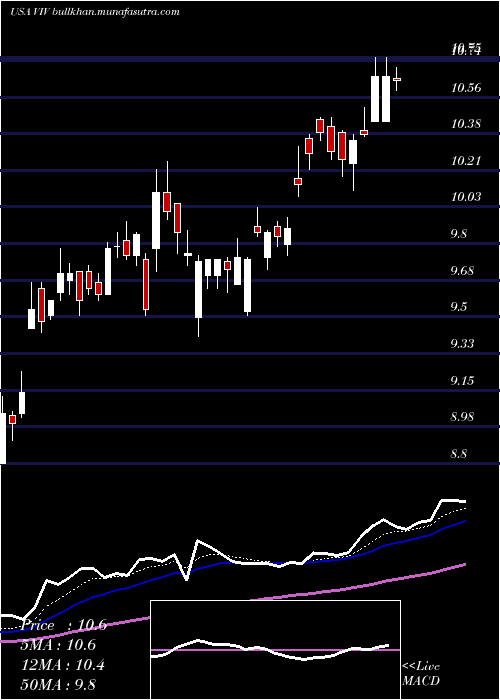Click the 8.8 price axis label
This screenshot has width=500, height=700.
[459, 454]
